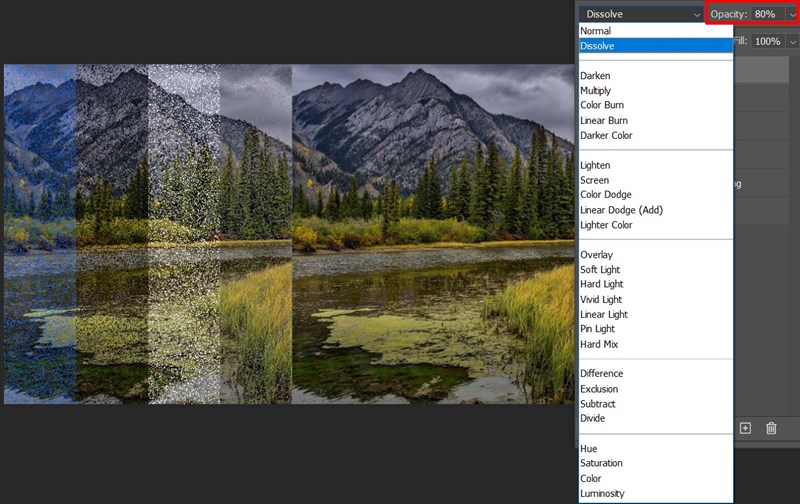Select Color Dodge blend mode
The width and height of the screenshot is (800, 504).
[606, 195]
